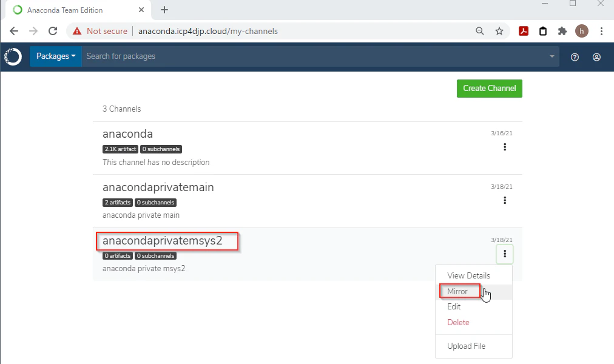The width and height of the screenshot is (614, 364).
Task: Open the anaconda channel kebab menu
Action: 505,147
